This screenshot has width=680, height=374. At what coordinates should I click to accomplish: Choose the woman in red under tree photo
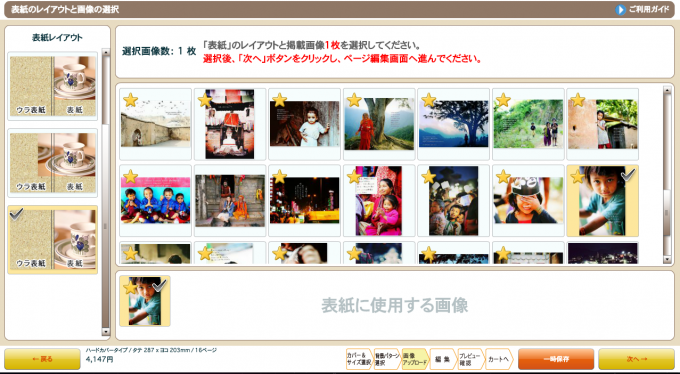pos(379,124)
